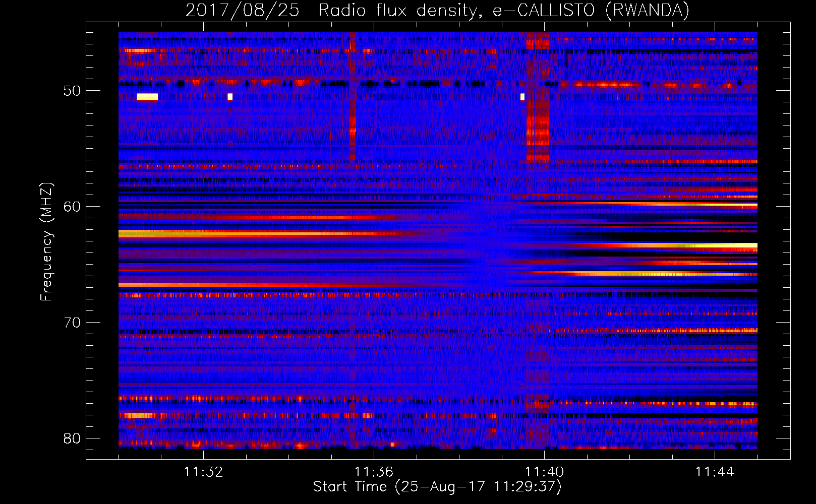The width and height of the screenshot is (816, 504).
Task: Click the plot title "Radio flux density, e-CALLISTO (RWANDA)"
Action: [x=504, y=11]
